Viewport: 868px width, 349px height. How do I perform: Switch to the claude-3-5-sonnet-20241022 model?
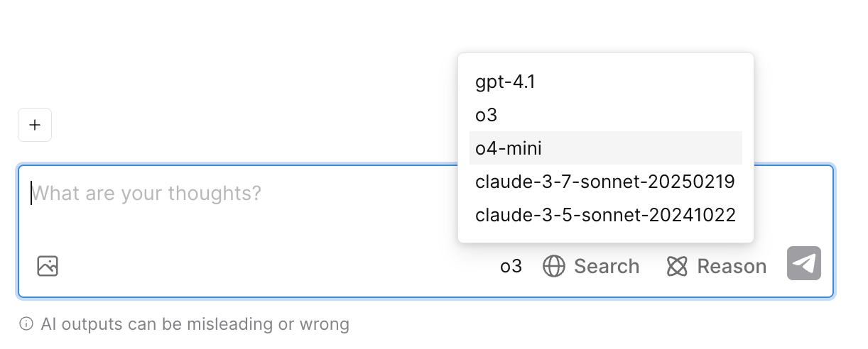click(604, 215)
